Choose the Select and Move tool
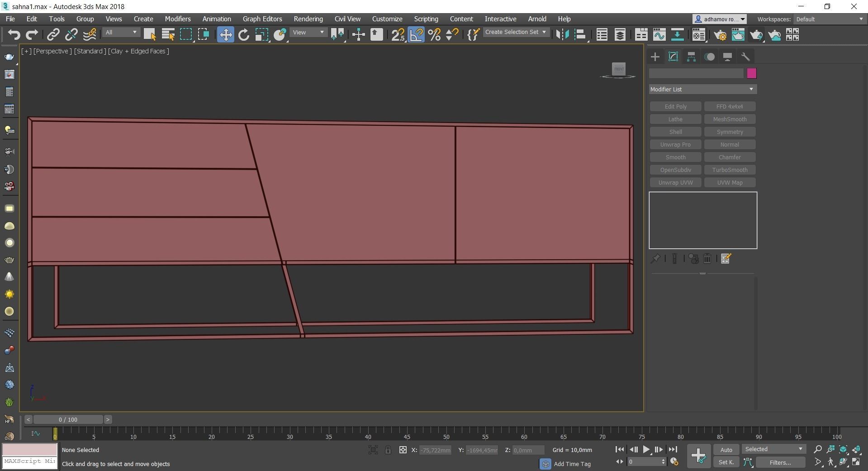Screen dimensions: 868x471 click(225, 35)
